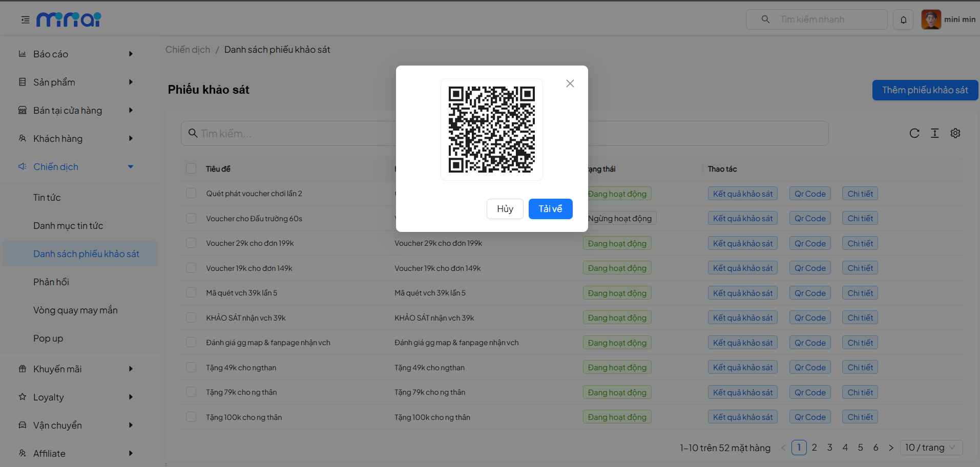Select Phản hồi in the sidebar

pyautogui.click(x=51, y=282)
